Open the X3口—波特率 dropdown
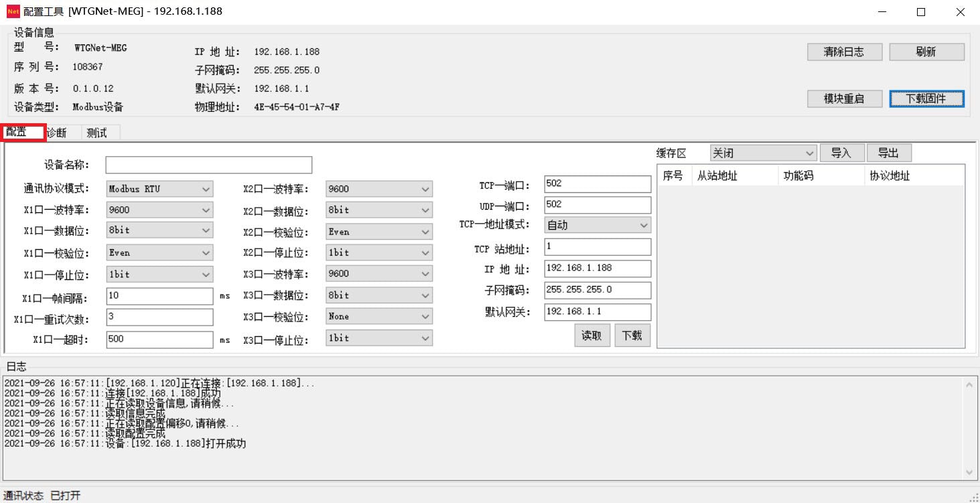Viewport: 980px width, 503px height. pyautogui.click(x=379, y=273)
